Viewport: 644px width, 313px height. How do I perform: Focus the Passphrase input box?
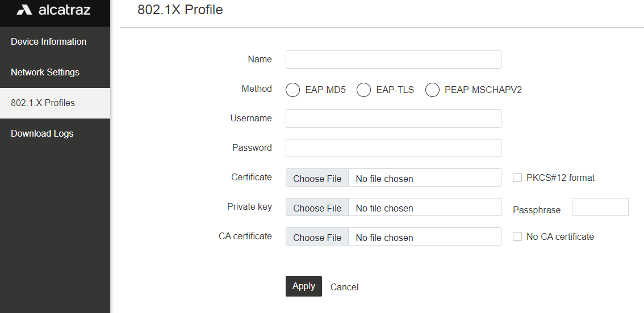600,207
